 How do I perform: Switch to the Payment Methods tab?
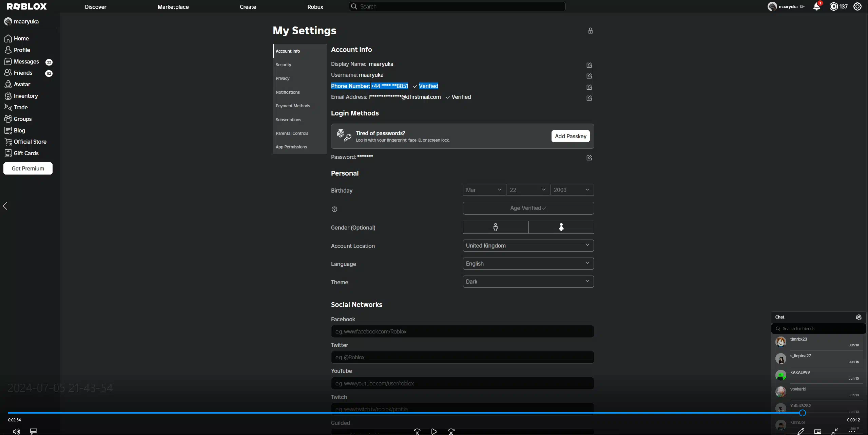click(300, 106)
